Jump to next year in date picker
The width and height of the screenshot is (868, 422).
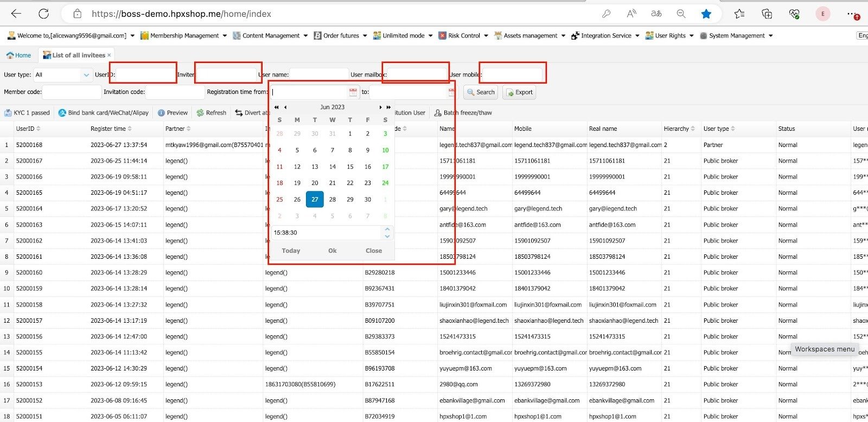coord(388,107)
